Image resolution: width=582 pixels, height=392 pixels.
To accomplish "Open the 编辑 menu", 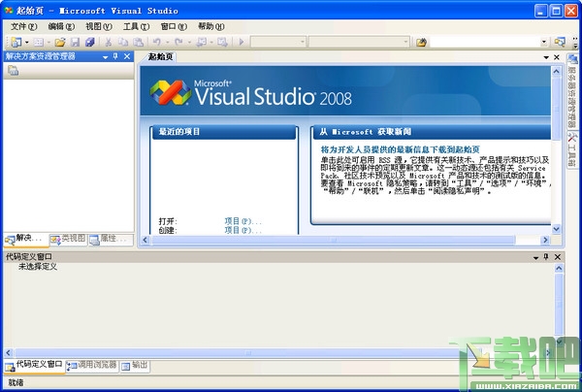I will pyautogui.click(x=61, y=26).
